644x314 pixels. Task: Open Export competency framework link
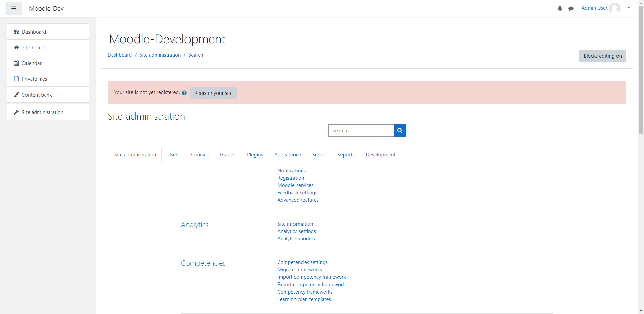[x=311, y=285]
